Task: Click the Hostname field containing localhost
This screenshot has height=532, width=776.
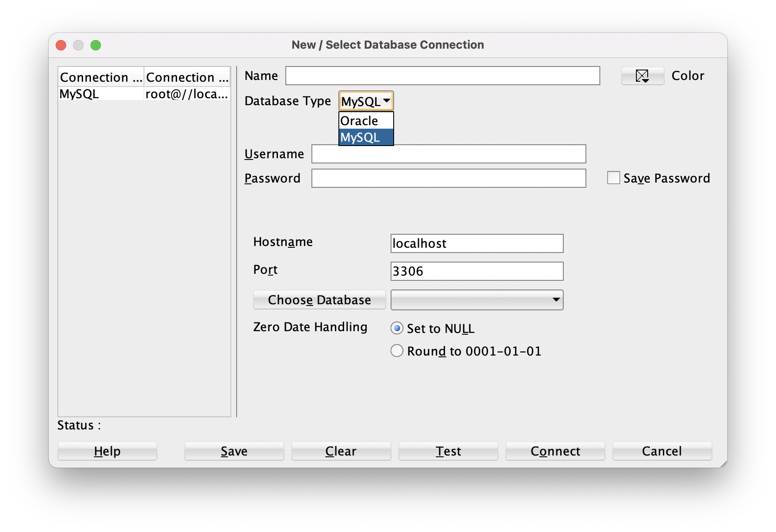Action: 477,243
